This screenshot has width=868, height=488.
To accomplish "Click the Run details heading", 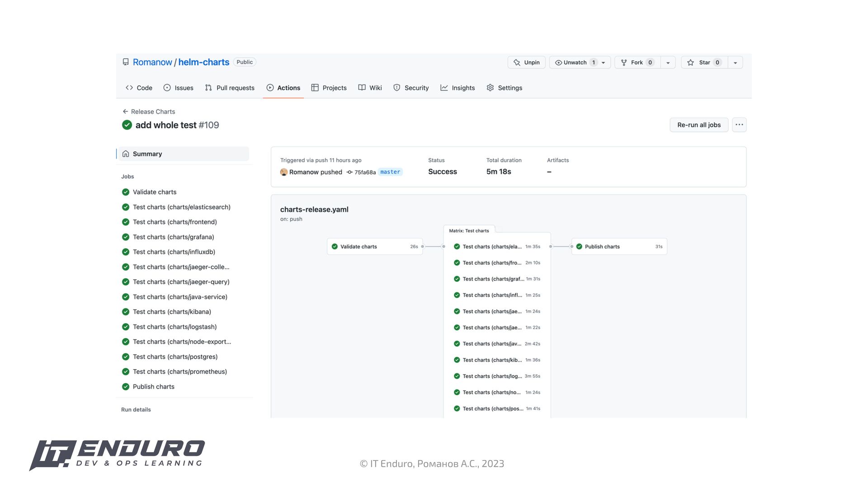I will [136, 409].
